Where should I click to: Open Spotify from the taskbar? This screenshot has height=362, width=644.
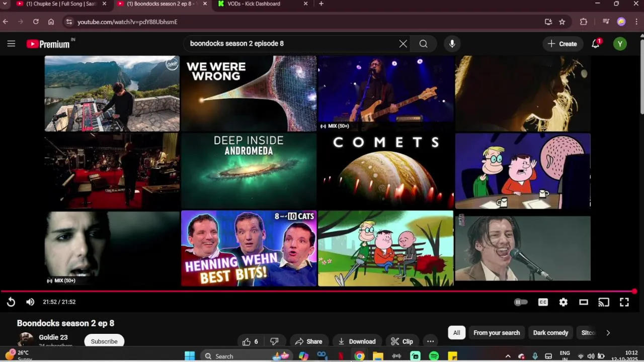(434, 356)
